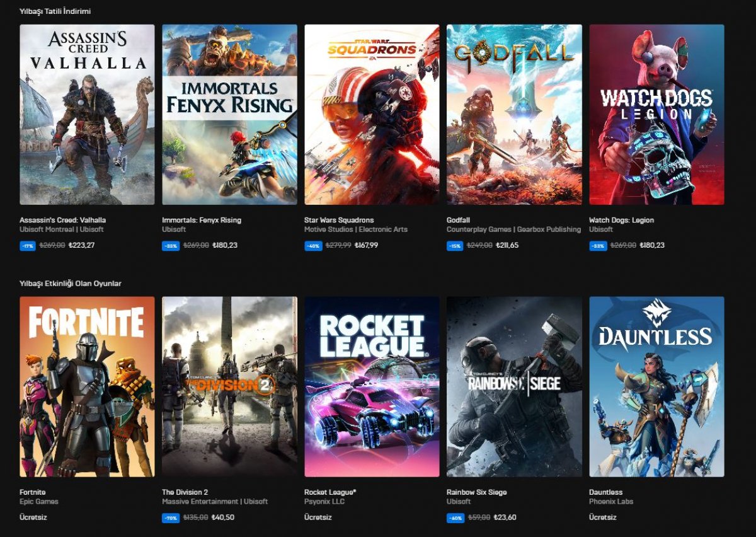Viewport: 756px width, 537px height.
Task: Select 'Psyonix LLC' developer under Rocket League
Action: click(325, 502)
